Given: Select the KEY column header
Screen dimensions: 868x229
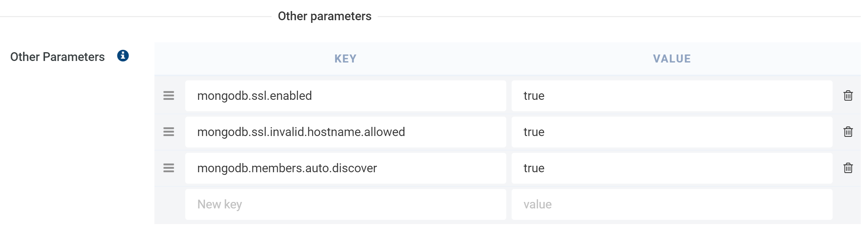Looking at the screenshot, I should [345, 59].
